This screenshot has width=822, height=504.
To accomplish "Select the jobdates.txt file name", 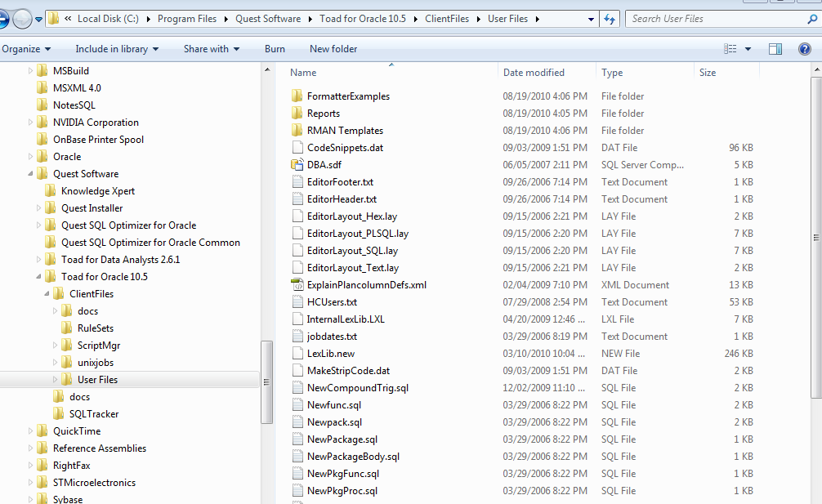I will coord(332,337).
